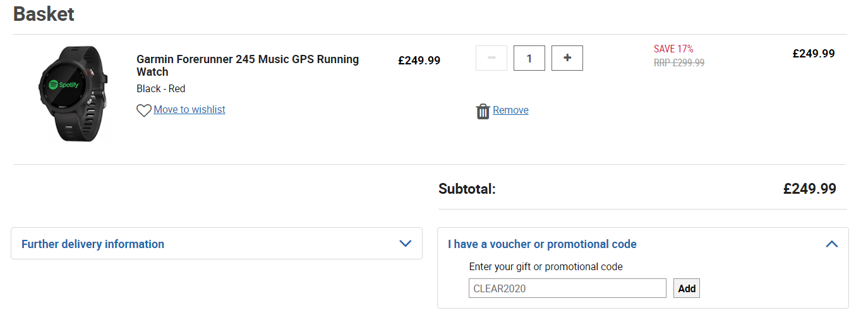Viewport: 868px width, 320px height.
Task: Decrease quantity with the minus button
Action: tap(491, 58)
